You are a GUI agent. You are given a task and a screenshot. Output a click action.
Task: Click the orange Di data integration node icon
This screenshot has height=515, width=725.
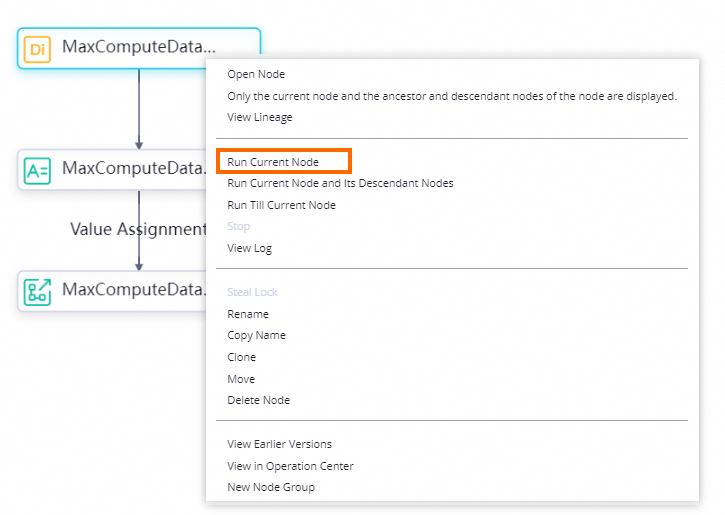[x=37, y=49]
